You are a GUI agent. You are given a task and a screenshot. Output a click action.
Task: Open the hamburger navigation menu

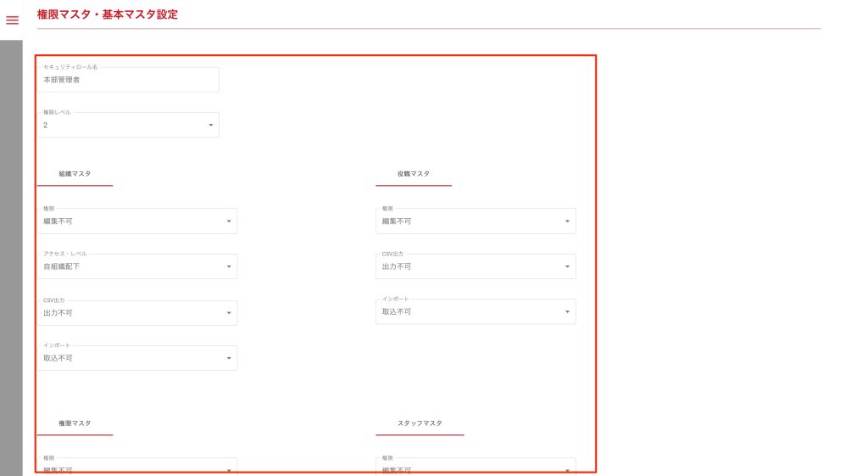[12, 20]
